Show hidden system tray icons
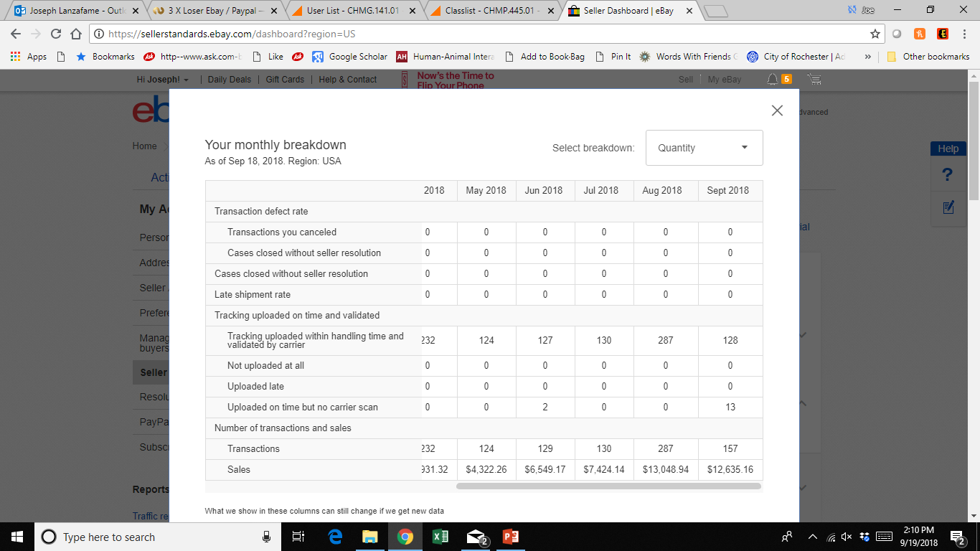 click(x=813, y=537)
